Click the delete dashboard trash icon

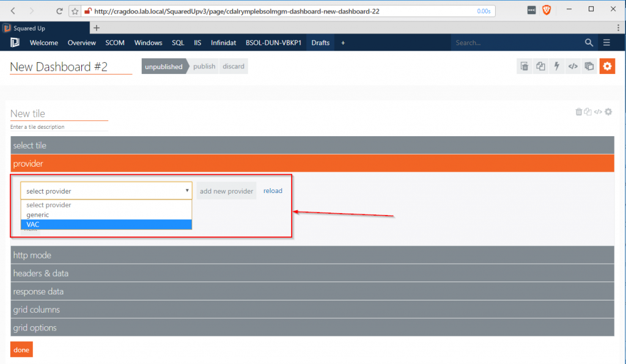(524, 67)
